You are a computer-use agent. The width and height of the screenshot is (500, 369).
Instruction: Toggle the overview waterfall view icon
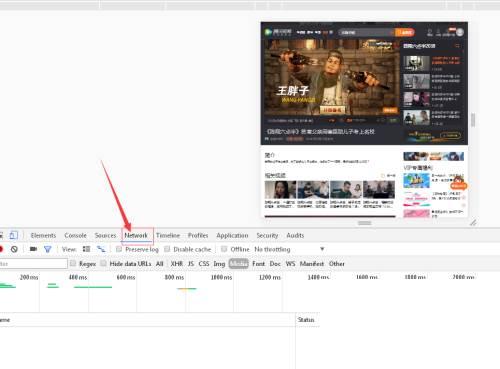pos(101,249)
